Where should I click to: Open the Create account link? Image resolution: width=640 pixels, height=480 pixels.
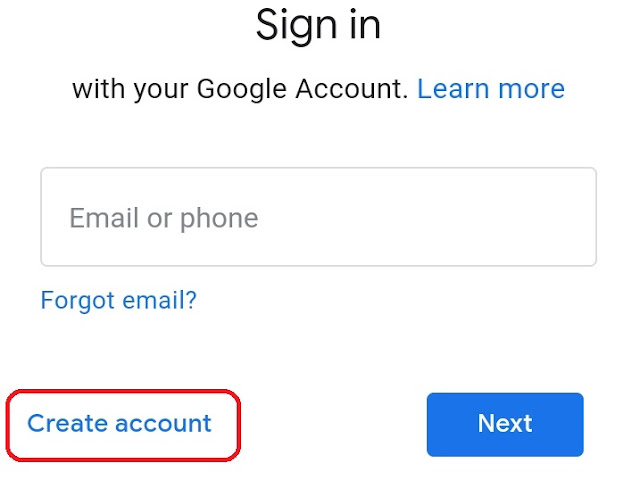point(119,423)
